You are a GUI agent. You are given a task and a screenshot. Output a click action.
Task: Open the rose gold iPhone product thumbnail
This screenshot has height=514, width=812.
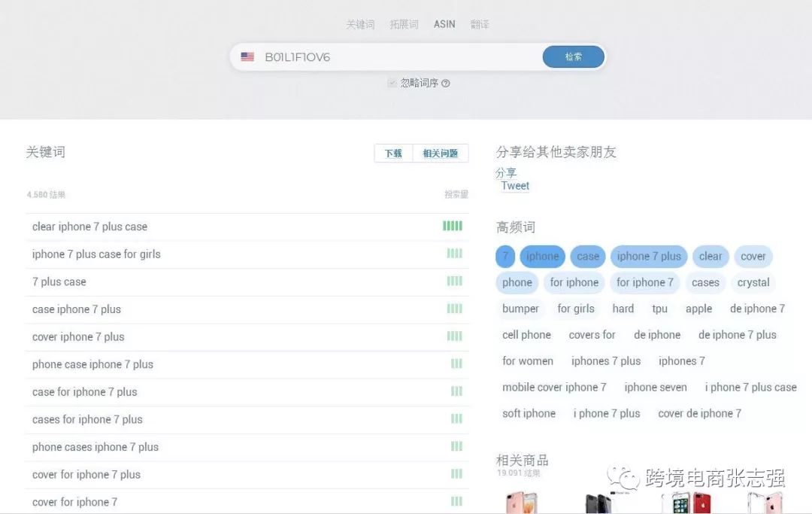tap(521, 503)
